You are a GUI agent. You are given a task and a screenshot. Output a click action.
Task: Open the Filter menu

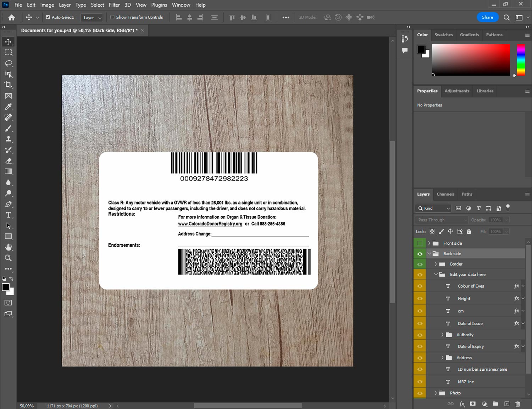tap(114, 5)
